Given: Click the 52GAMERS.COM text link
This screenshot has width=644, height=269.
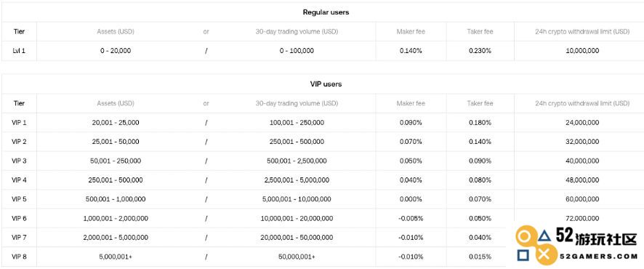Looking at the screenshot, I should tap(598, 256).
